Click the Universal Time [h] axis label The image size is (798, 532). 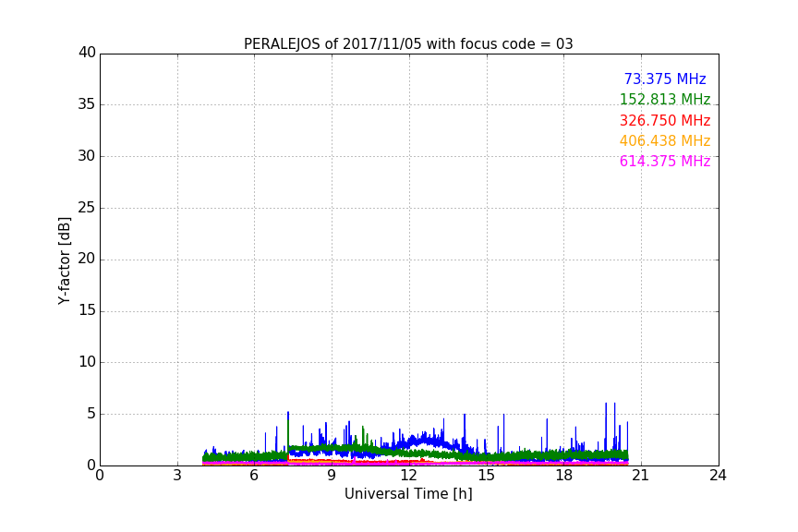click(x=408, y=494)
